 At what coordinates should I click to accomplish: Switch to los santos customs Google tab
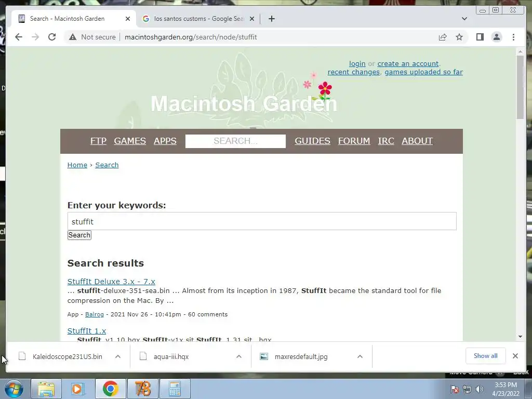tap(198, 19)
